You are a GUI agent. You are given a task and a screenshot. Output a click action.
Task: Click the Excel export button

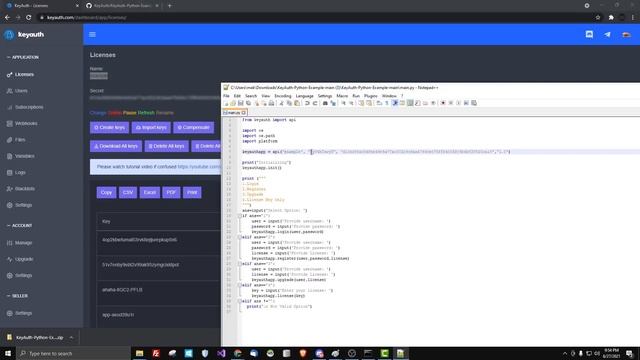(x=149, y=192)
